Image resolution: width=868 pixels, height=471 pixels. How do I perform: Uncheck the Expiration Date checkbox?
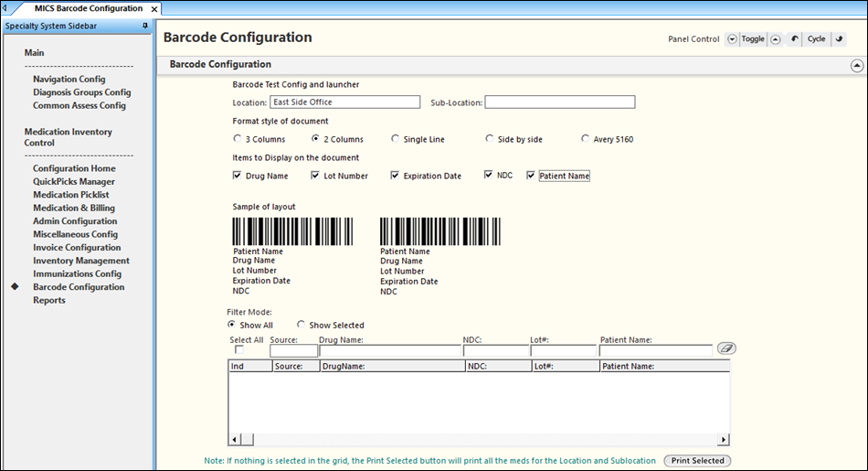click(395, 175)
